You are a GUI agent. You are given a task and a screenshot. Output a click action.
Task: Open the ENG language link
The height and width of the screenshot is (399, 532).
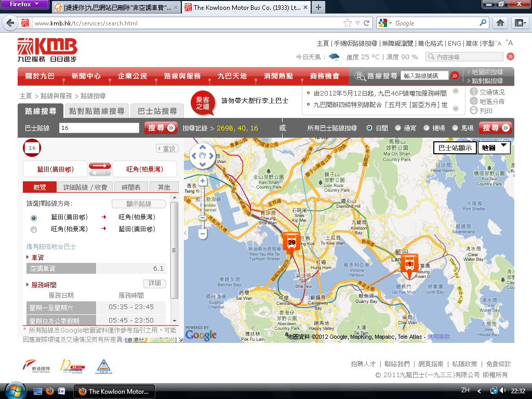[454, 44]
